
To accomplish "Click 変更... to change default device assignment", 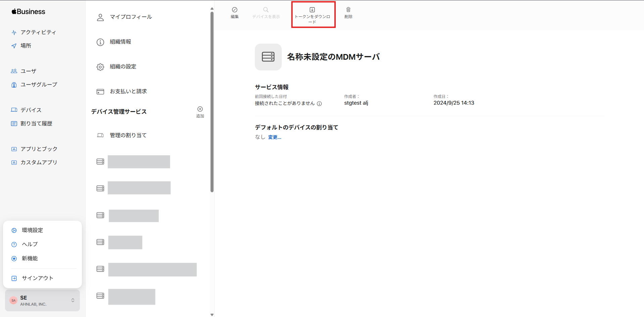I will 274,137.
